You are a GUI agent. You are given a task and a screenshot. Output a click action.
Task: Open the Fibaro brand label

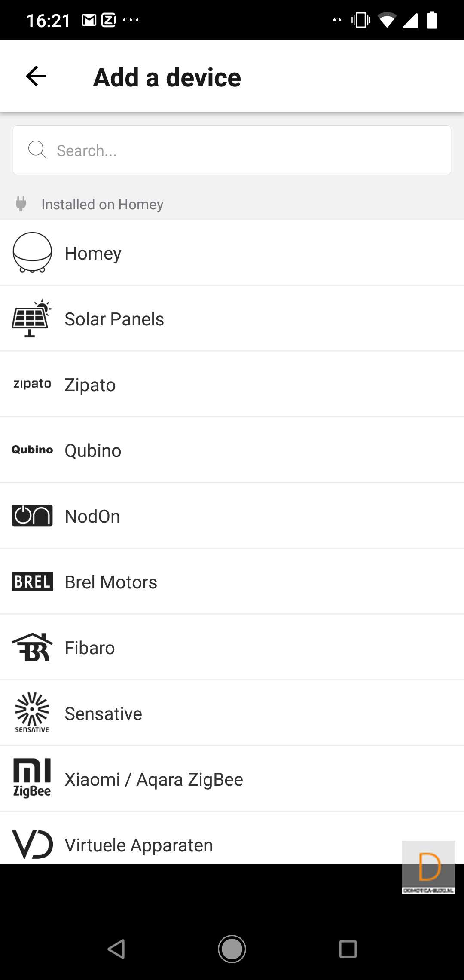point(90,648)
